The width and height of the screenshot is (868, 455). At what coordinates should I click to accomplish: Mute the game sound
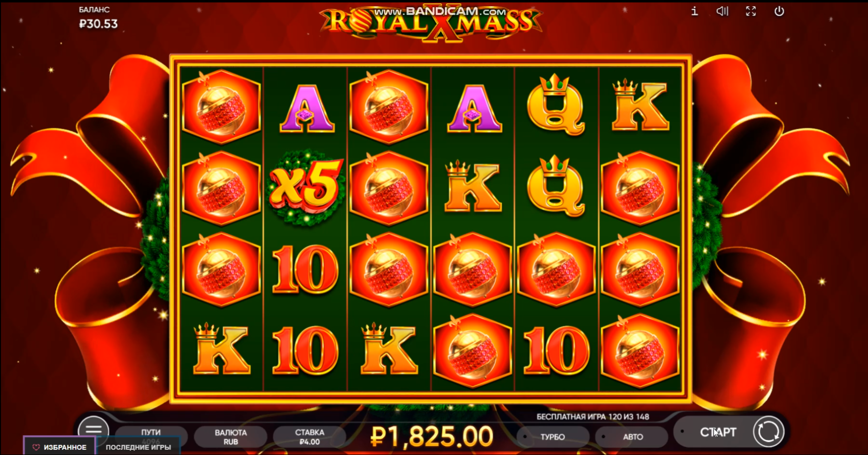pyautogui.click(x=722, y=11)
